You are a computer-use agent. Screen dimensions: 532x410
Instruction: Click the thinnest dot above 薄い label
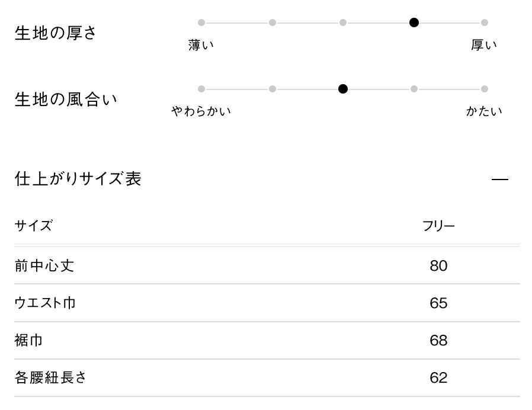201,23
